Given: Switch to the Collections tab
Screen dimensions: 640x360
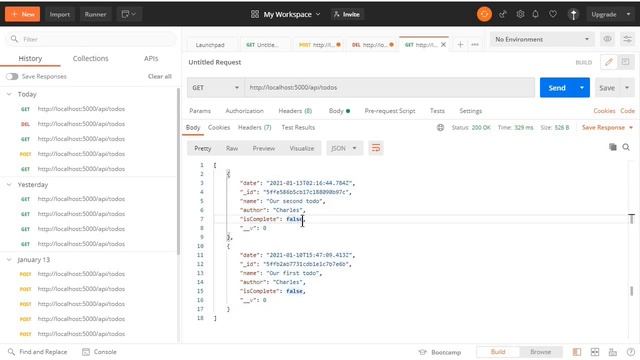Looking at the screenshot, I should click(90, 58).
